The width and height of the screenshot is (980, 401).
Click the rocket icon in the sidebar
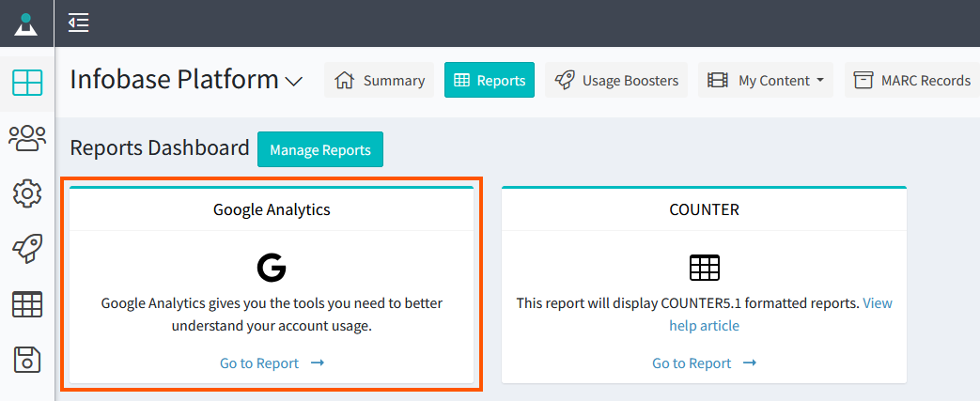coord(27,249)
